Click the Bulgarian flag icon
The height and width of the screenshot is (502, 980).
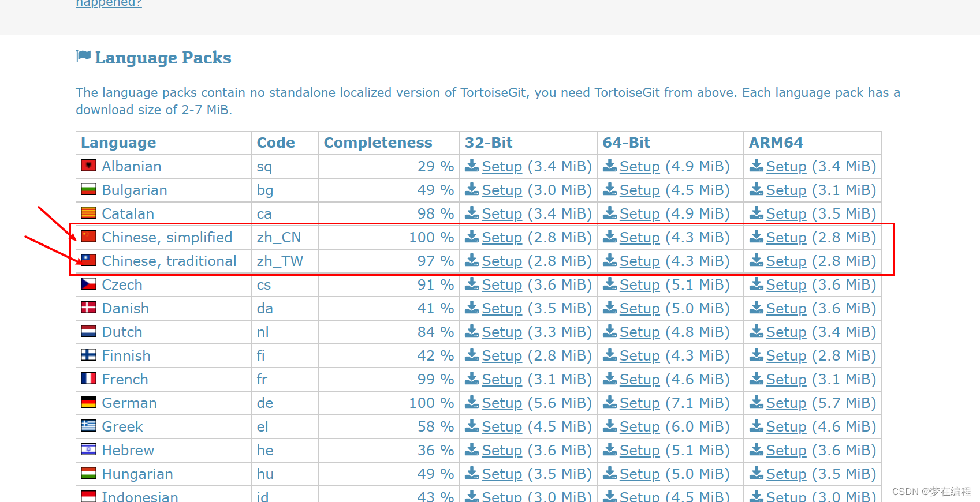[x=88, y=189]
